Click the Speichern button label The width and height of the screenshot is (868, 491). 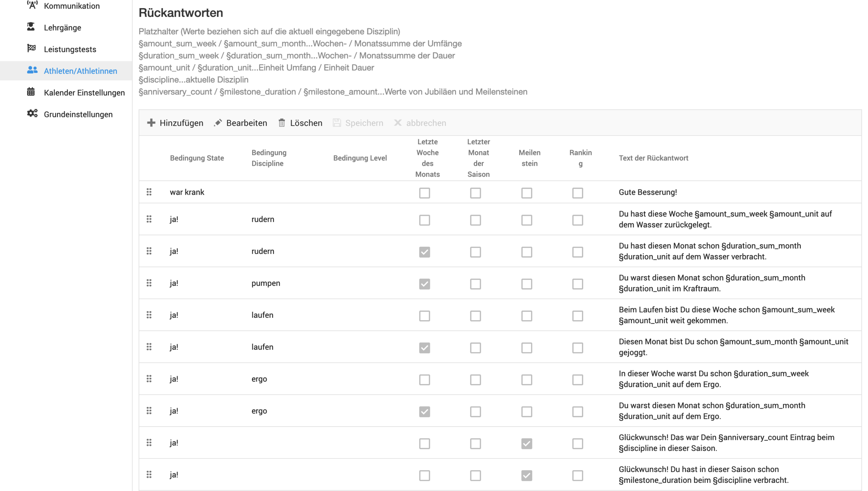click(x=364, y=123)
